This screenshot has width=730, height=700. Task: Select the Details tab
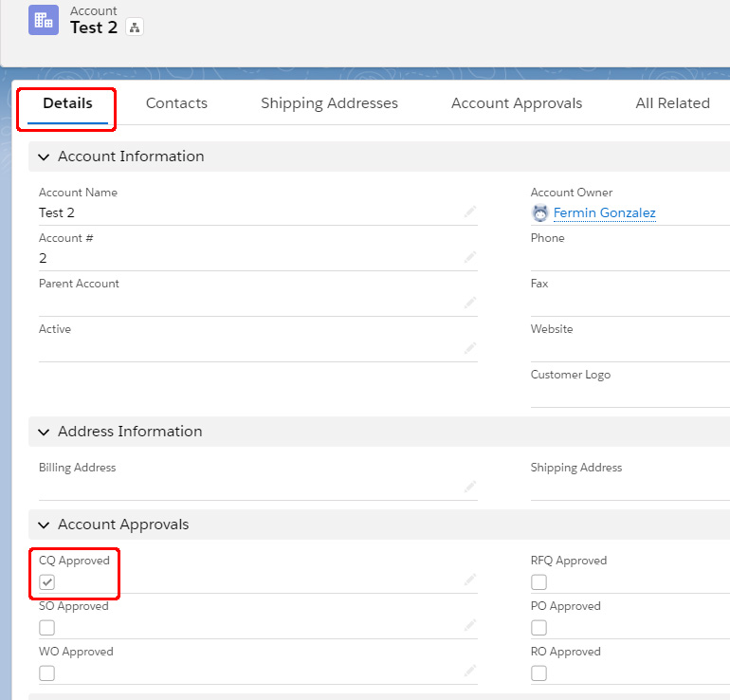click(67, 103)
